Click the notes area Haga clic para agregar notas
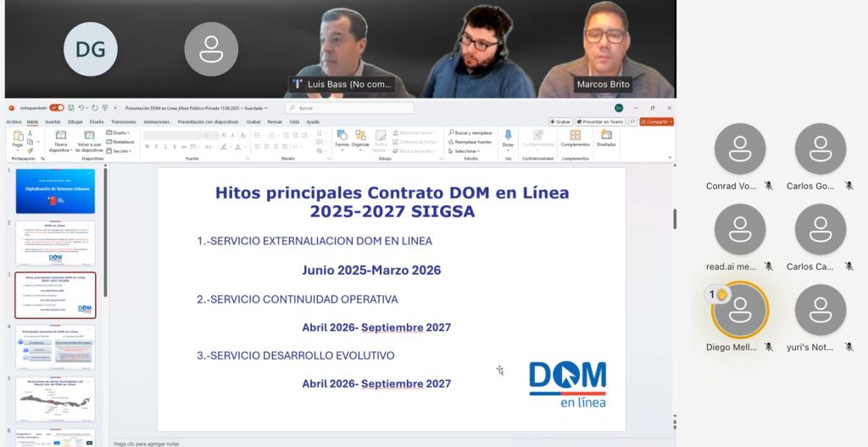 coord(146,444)
